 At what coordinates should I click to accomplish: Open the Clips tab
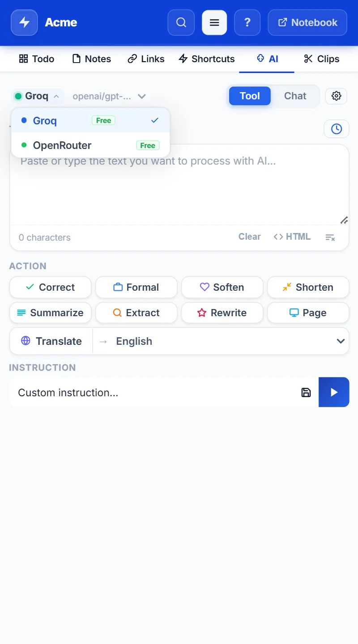[322, 59]
